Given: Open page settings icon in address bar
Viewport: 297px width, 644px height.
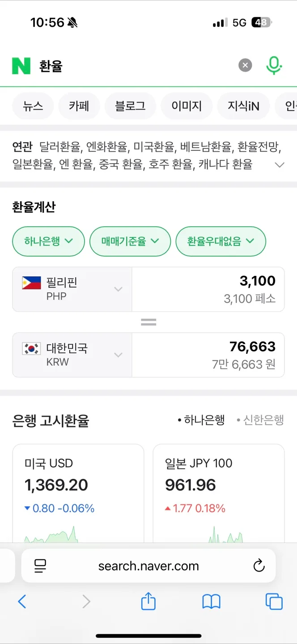Looking at the screenshot, I should tap(41, 566).
